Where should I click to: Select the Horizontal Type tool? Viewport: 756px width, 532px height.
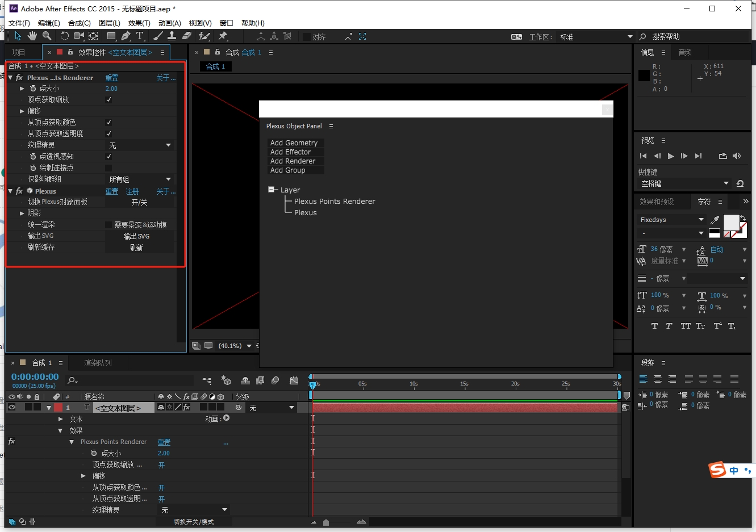[x=140, y=36]
